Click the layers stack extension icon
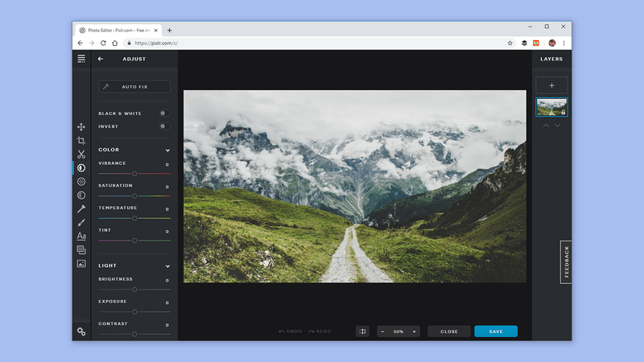 coord(525,43)
